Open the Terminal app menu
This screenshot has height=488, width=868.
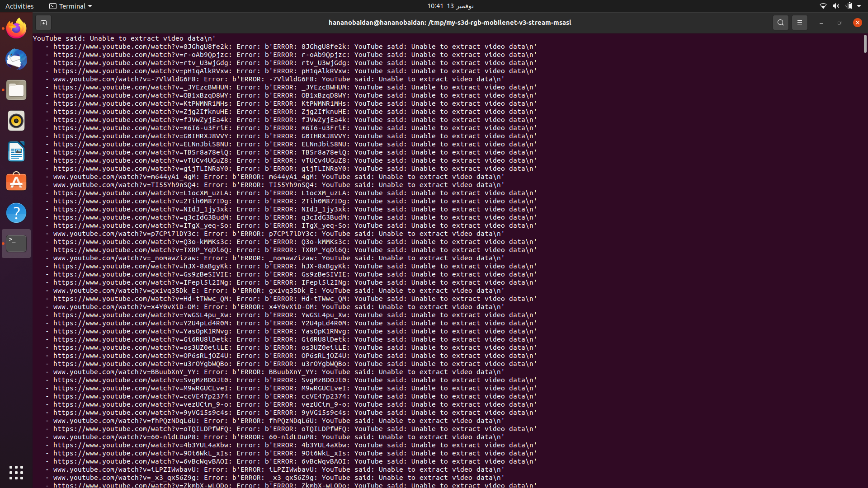coord(70,6)
